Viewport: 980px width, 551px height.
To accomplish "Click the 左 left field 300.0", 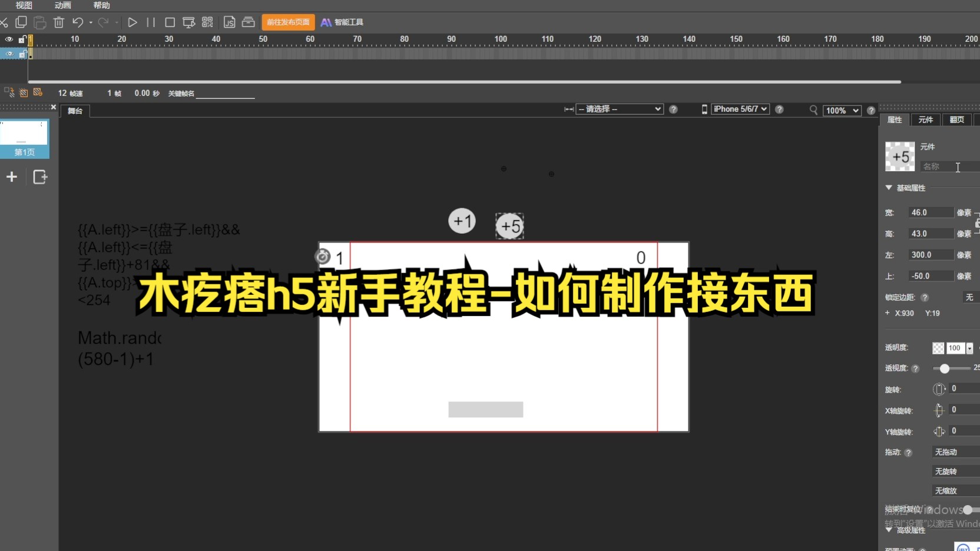I will coord(931,255).
